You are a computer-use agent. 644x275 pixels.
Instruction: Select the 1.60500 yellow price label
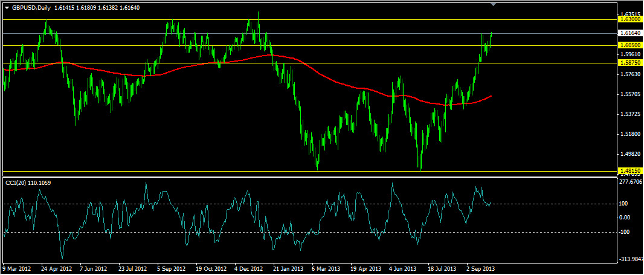[x=630, y=45]
